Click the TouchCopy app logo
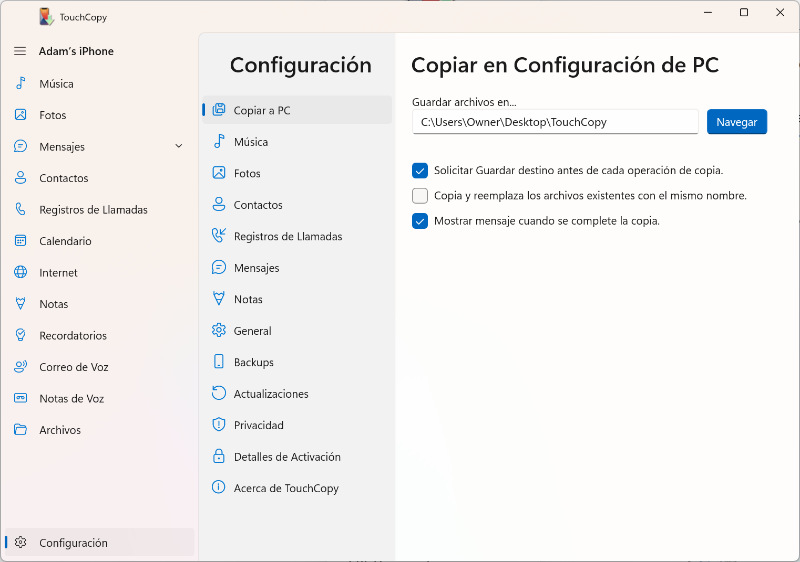Screen dimensions: 800x562 coord(46,17)
